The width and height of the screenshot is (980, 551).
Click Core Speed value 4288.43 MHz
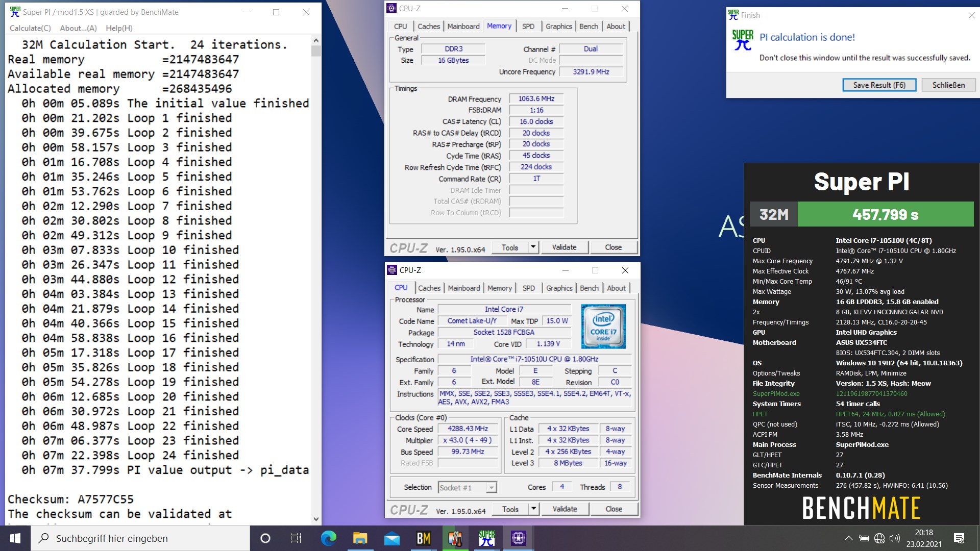tap(468, 429)
